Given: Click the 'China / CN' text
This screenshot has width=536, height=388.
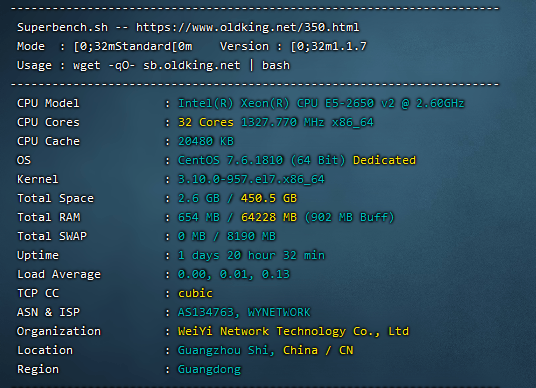Looking at the screenshot, I should pyautogui.click(x=318, y=350).
